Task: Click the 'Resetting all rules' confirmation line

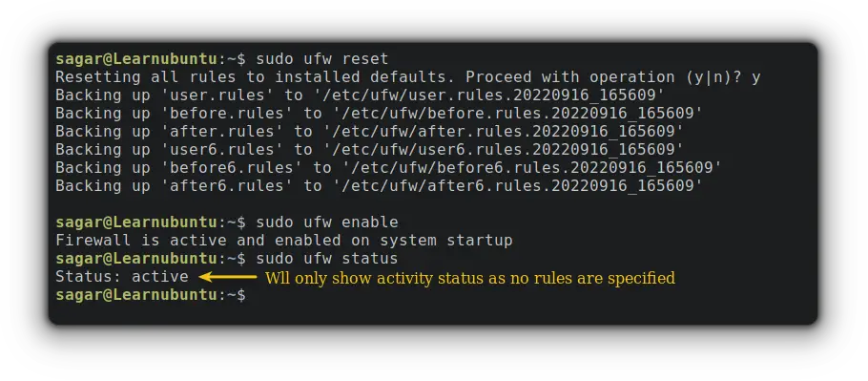Action: 408,77
